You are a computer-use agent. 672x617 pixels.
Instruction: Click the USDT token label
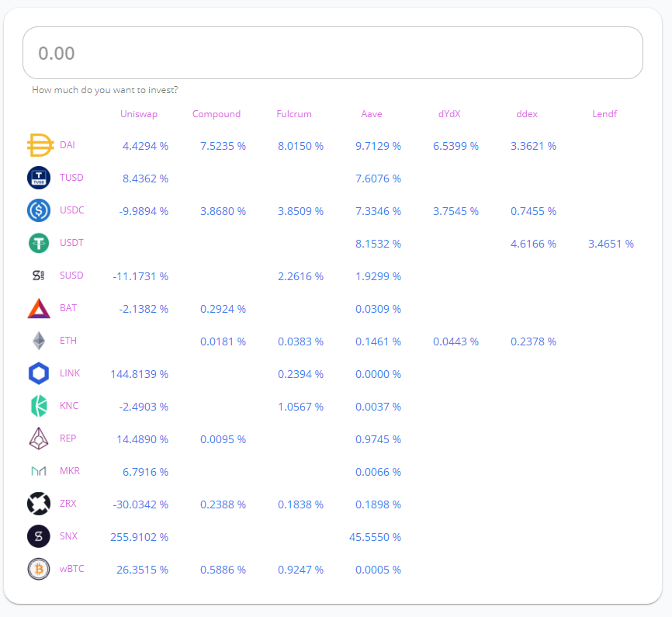[71, 243]
